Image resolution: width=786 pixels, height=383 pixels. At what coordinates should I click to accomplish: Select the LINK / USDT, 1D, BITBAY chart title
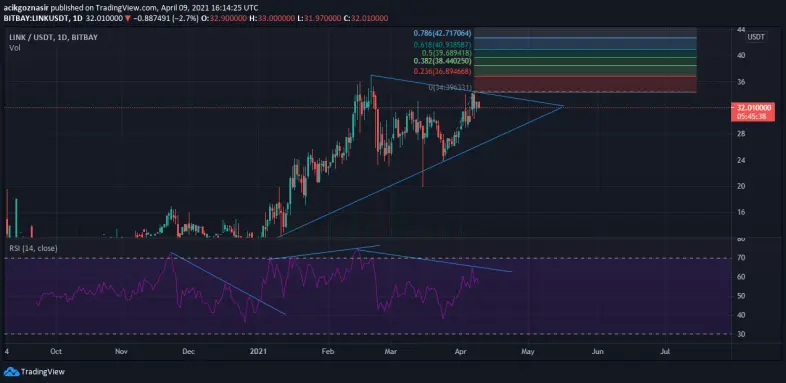(x=53, y=37)
